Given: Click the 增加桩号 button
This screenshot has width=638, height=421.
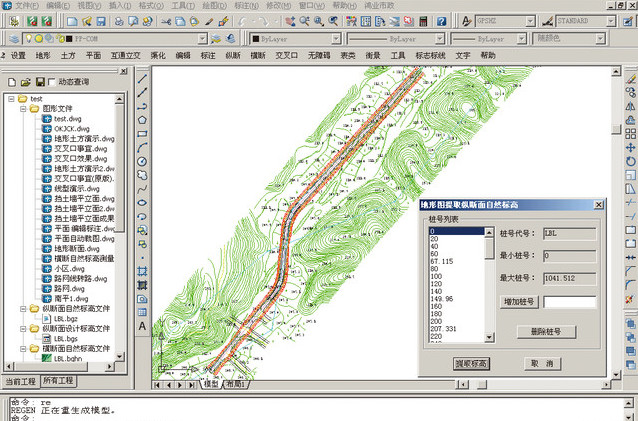Looking at the screenshot, I should [x=519, y=302].
